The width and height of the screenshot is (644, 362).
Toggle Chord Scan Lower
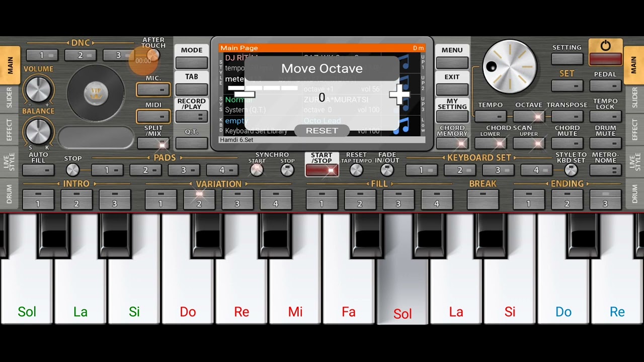pos(490,143)
